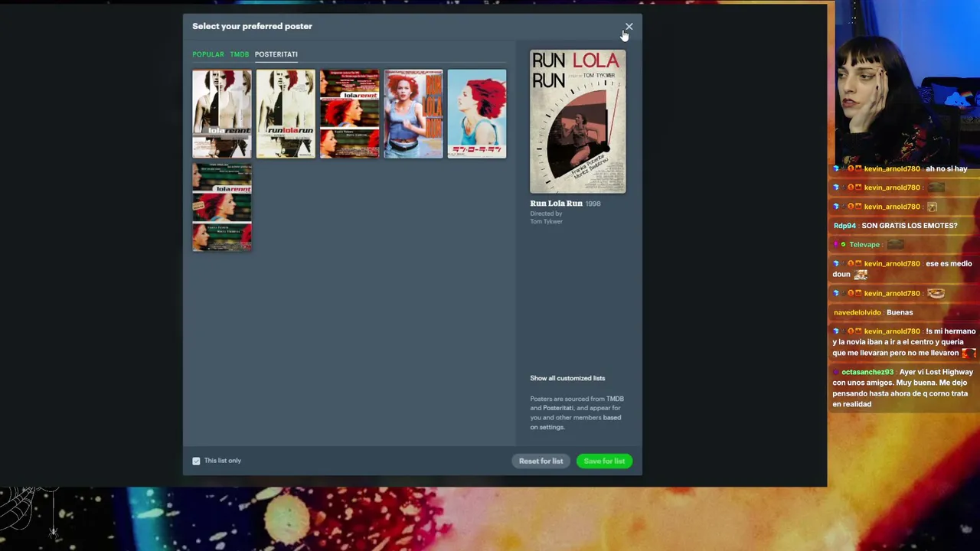
Task: Select the Japanese-text red hair profile poster
Action: tap(477, 114)
